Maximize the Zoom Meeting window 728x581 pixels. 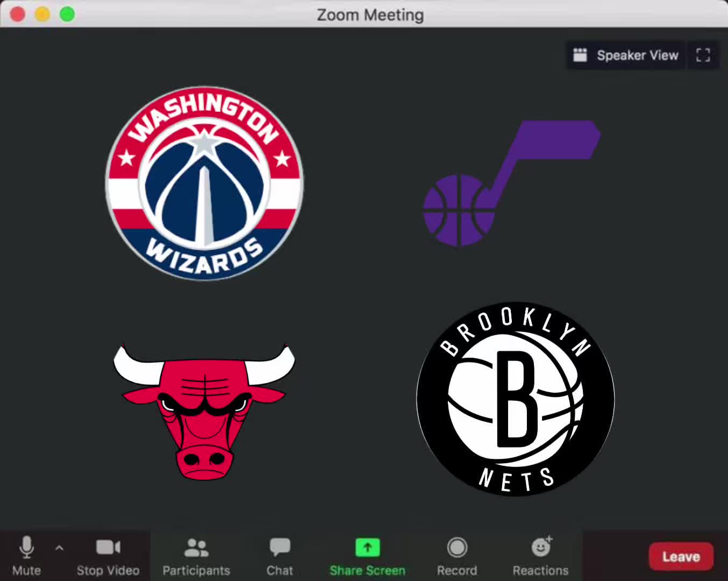coord(67,14)
